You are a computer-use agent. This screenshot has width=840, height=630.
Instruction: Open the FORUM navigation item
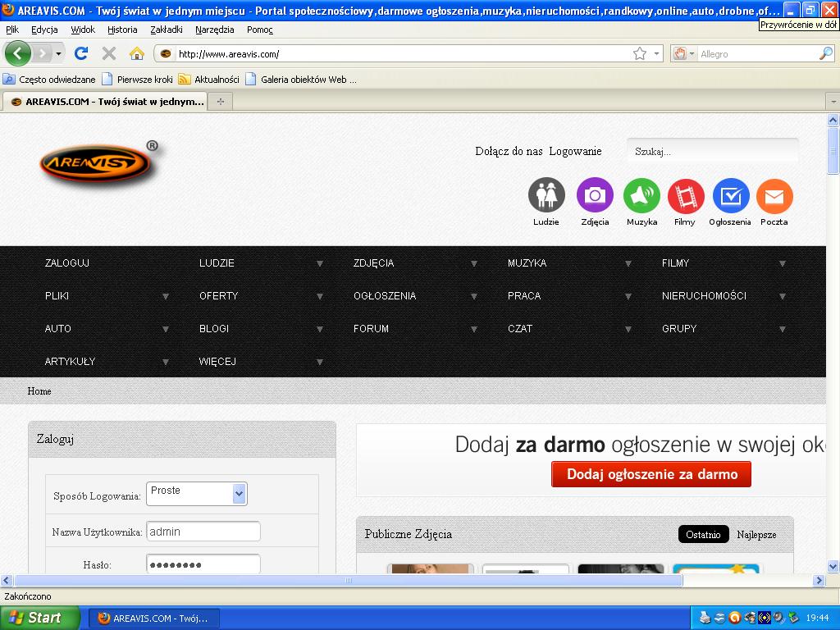click(372, 328)
